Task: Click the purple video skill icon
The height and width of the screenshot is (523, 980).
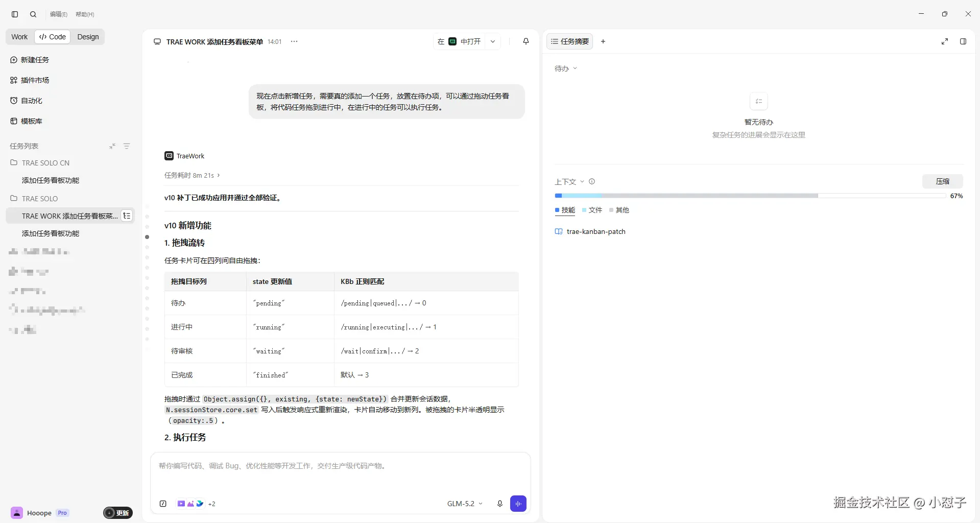Action: pos(181,504)
